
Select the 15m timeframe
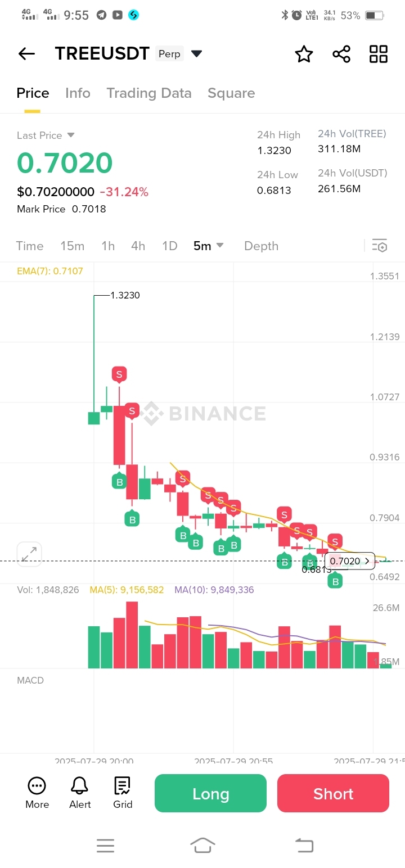72,246
